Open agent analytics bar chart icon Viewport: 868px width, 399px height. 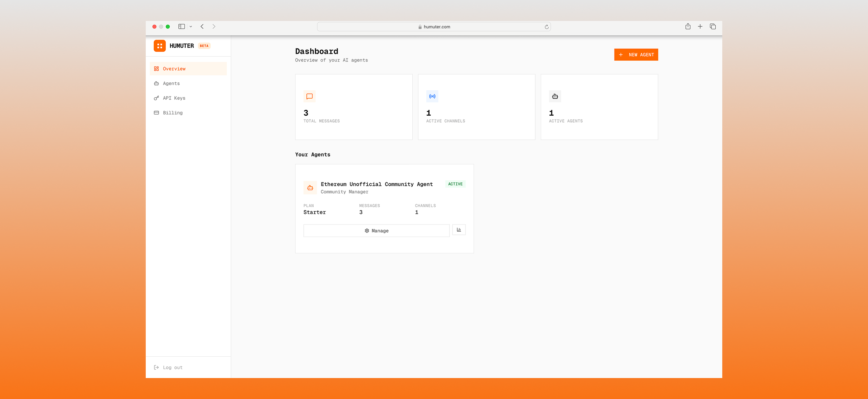[459, 230]
